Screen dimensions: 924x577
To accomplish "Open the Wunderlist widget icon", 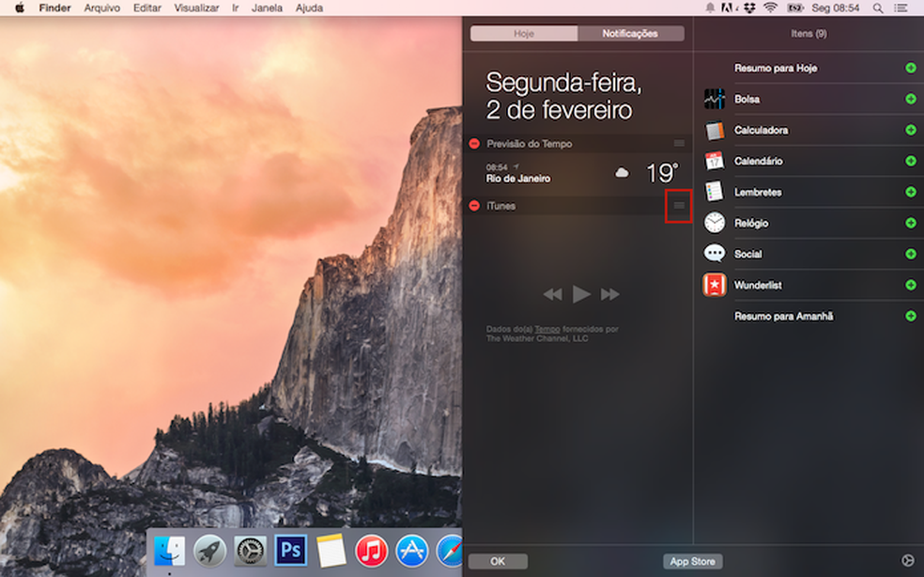I will point(714,284).
